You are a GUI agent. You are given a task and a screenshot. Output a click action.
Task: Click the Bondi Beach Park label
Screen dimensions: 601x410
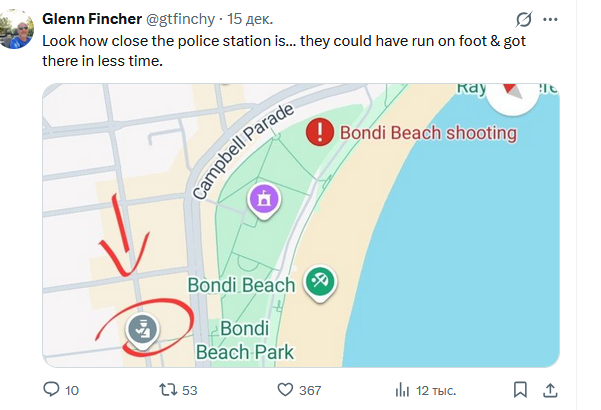[x=245, y=340]
